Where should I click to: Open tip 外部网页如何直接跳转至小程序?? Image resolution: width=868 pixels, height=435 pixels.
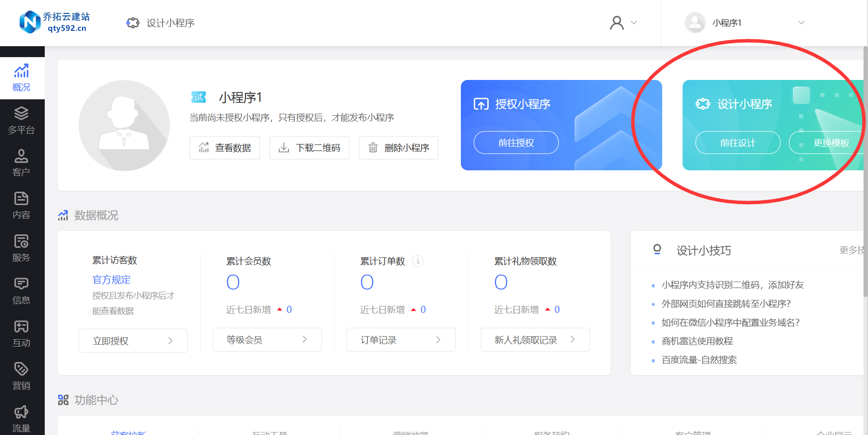[726, 304]
